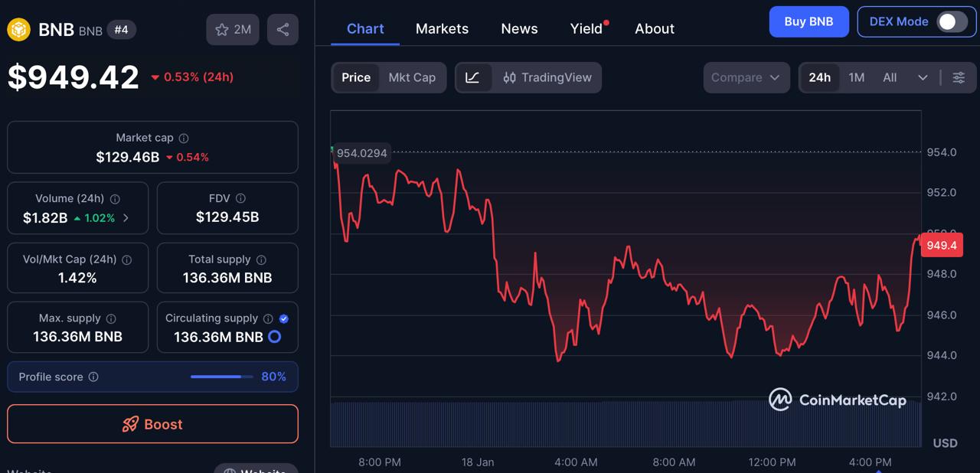Expand the time range dropdown chevron
This screenshot has width=980, height=473.
[x=923, y=77]
